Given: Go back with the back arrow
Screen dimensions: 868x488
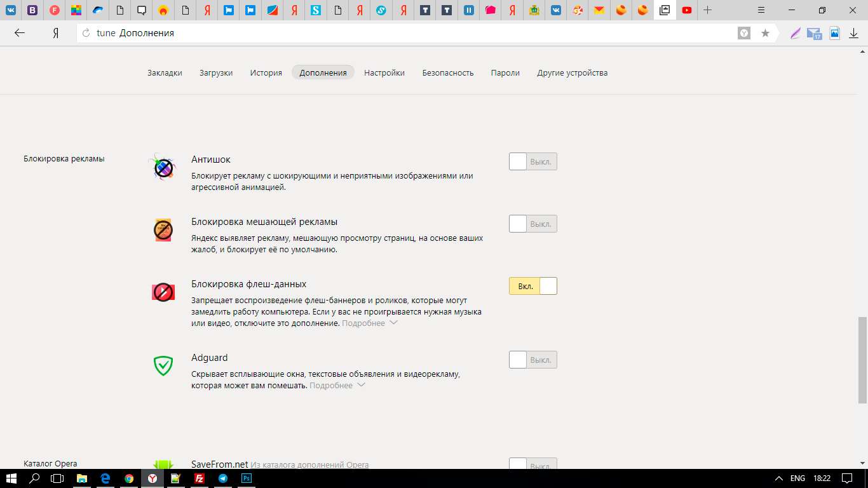Looking at the screenshot, I should tap(20, 33).
